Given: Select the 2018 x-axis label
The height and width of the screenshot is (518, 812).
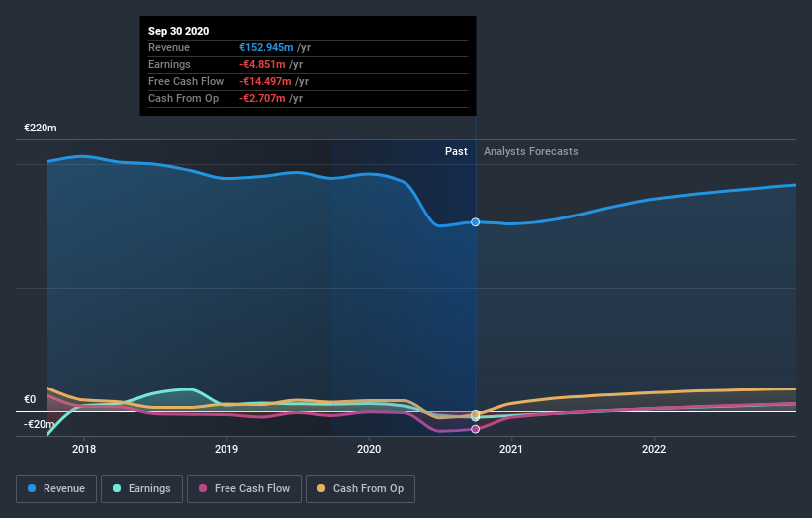Looking at the screenshot, I should [84, 449].
